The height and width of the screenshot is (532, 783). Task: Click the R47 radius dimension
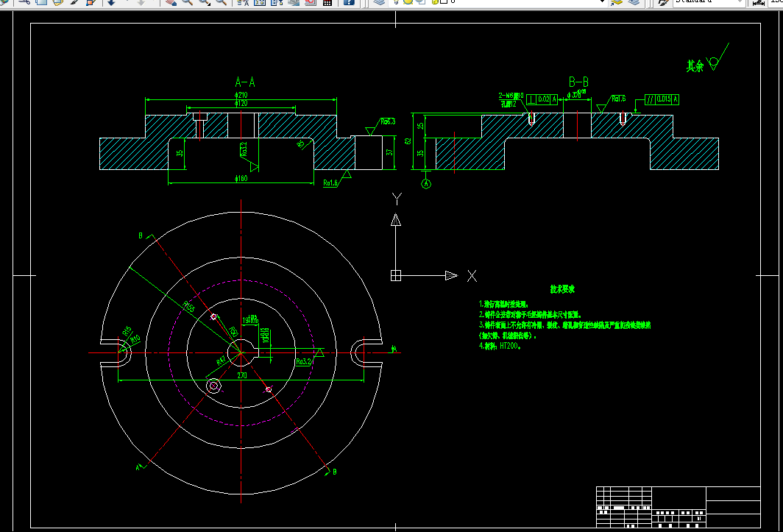[222, 361]
